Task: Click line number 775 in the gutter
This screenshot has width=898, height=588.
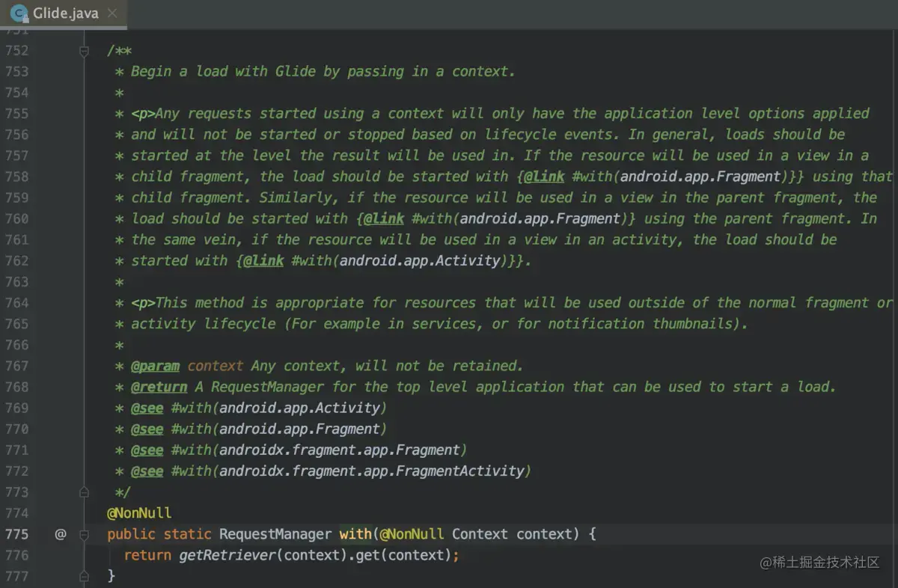Action: pos(16,534)
